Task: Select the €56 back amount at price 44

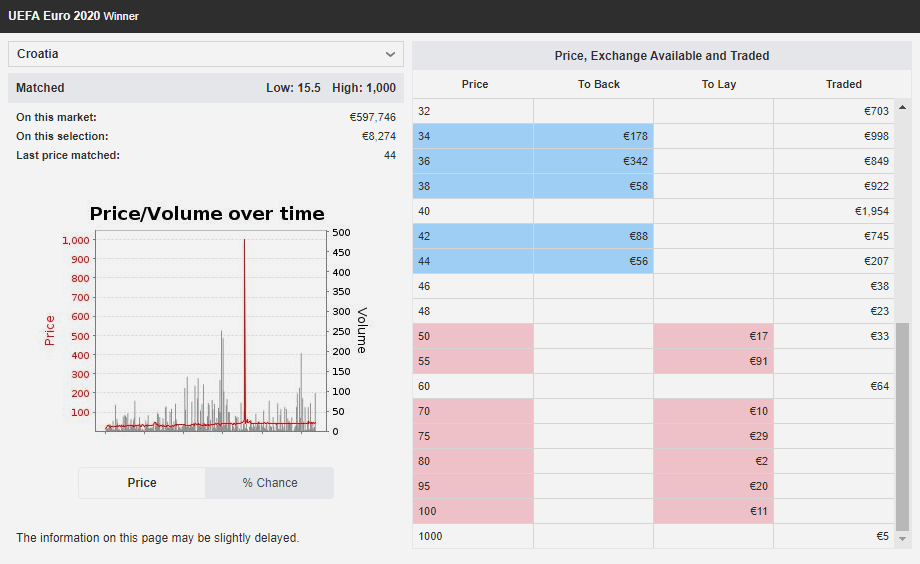Action: [x=593, y=261]
